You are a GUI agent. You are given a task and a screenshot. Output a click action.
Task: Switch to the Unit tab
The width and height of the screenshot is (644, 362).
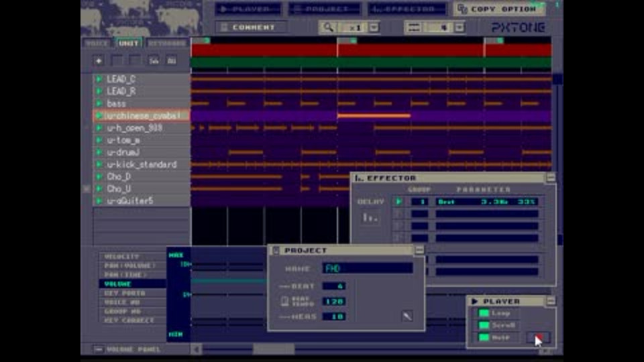point(129,43)
